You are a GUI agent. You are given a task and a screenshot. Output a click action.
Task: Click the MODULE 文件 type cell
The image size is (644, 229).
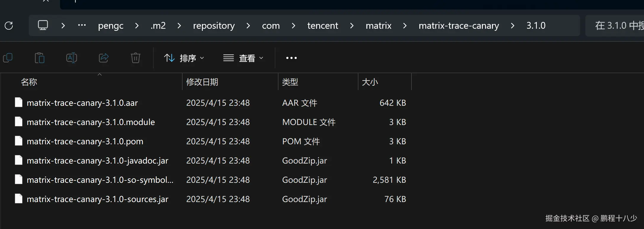pos(309,122)
